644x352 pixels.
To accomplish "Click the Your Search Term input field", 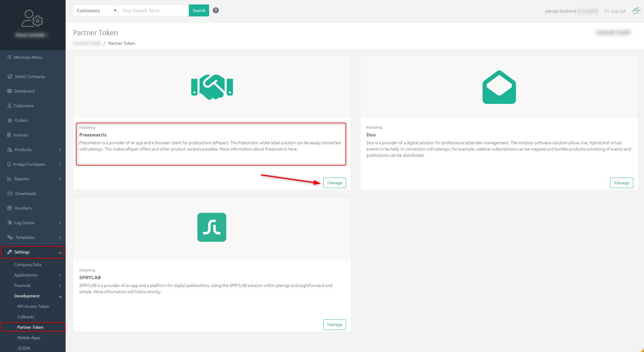I will 154,10.
